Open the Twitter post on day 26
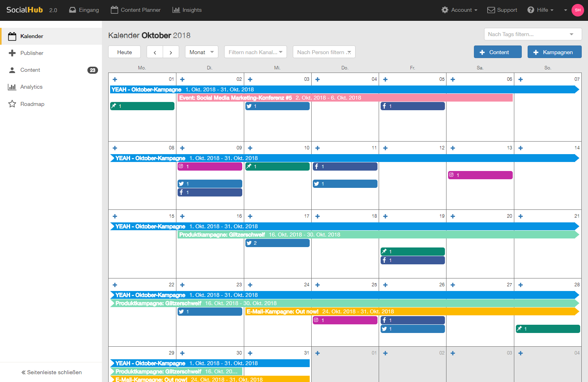Screen dimensions: 588x382 click(x=413, y=329)
